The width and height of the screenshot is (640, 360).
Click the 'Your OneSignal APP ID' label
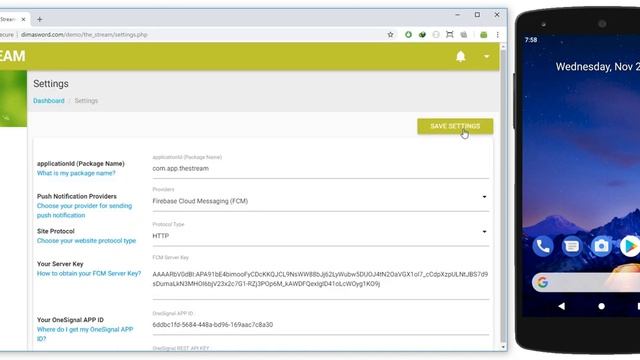70,320
